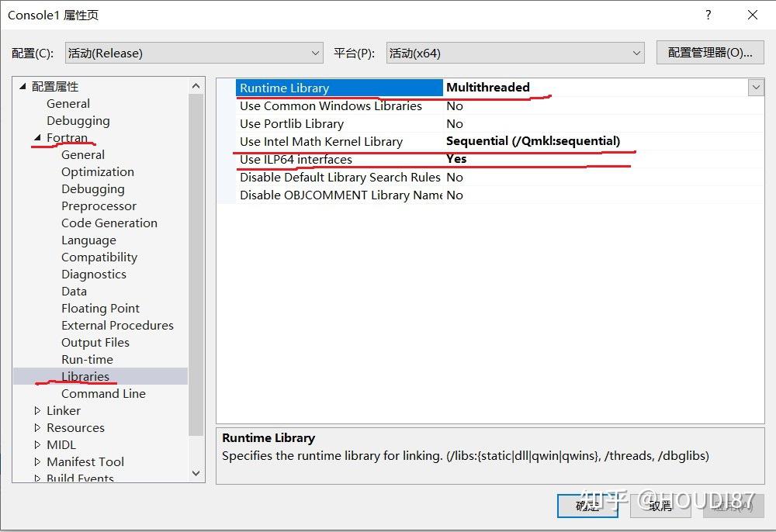Image resolution: width=776 pixels, height=532 pixels.
Task: Select the Floating Point page
Action: coord(100,308)
